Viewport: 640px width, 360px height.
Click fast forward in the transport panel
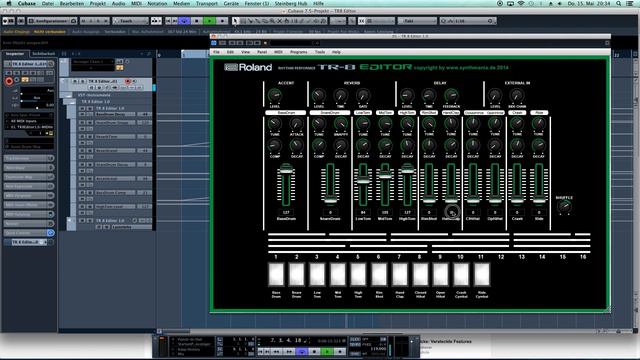(289, 351)
